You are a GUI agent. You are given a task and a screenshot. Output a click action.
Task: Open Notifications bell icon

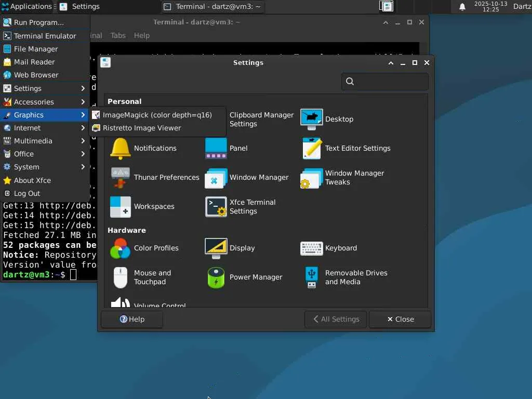click(121, 148)
